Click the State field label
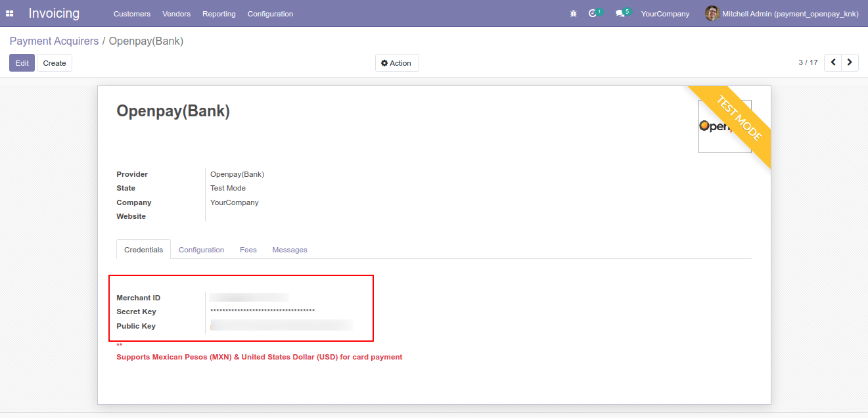The height and width of the screenshot is (418, 868). coord(126,188)
